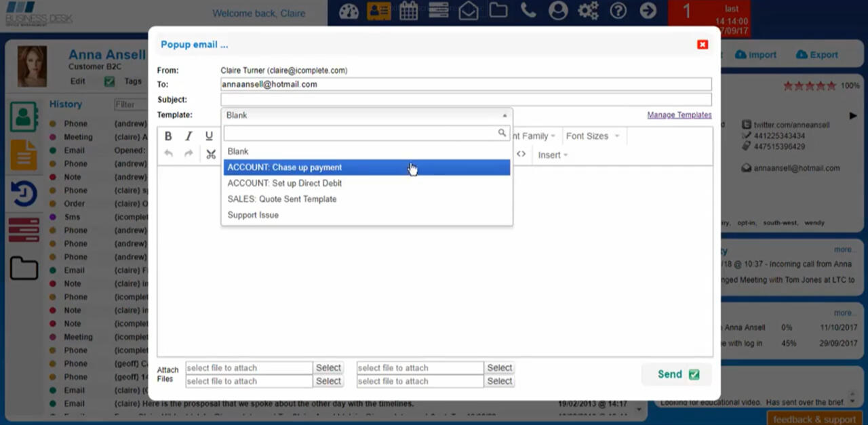This screenshot has height=425, width=868.
Task: Open the Font Family dropdown
Action: coord(533,136)
